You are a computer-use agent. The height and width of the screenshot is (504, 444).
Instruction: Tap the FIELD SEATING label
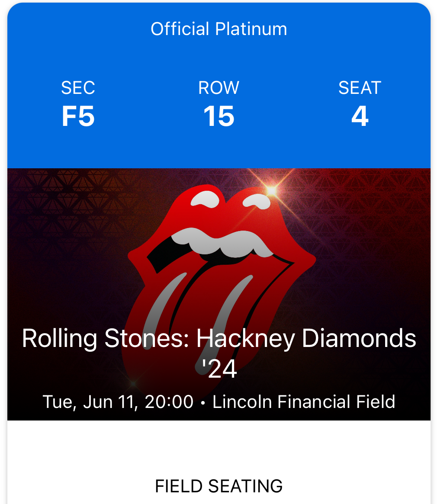219,486
